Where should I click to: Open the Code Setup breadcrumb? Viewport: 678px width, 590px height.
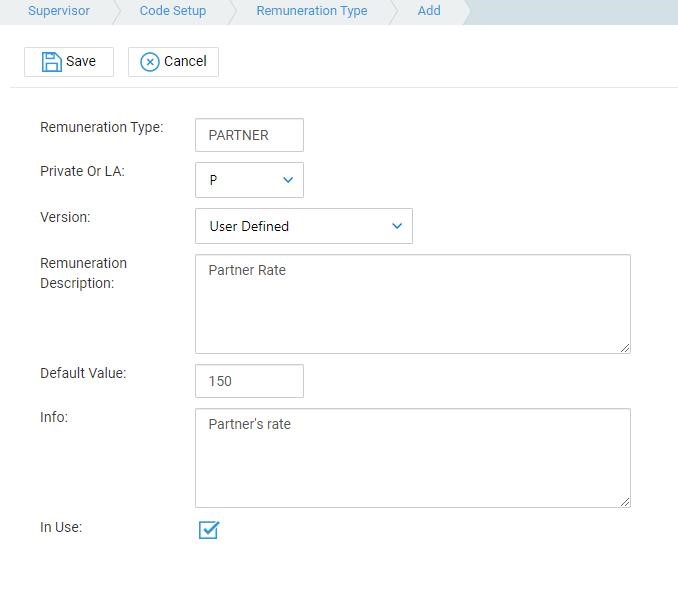pyautogui.click(x=173, y=11)
